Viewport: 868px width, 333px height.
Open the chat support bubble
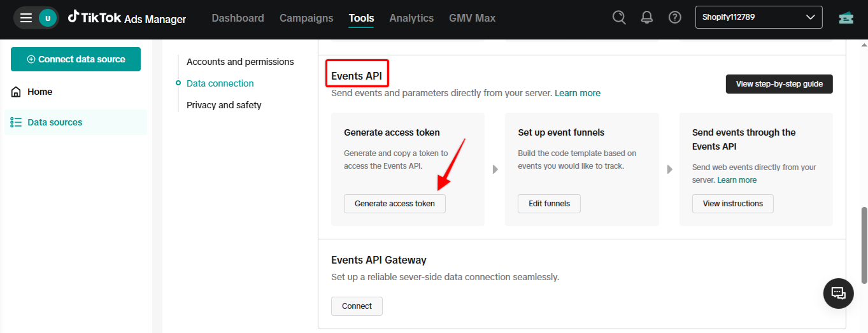[838, 293]
